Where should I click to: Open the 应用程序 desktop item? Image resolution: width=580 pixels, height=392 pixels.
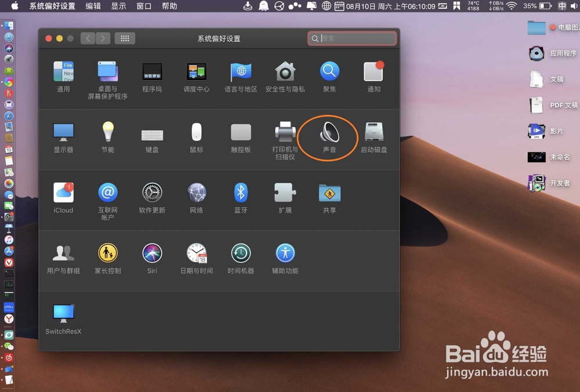pos(553,53)
